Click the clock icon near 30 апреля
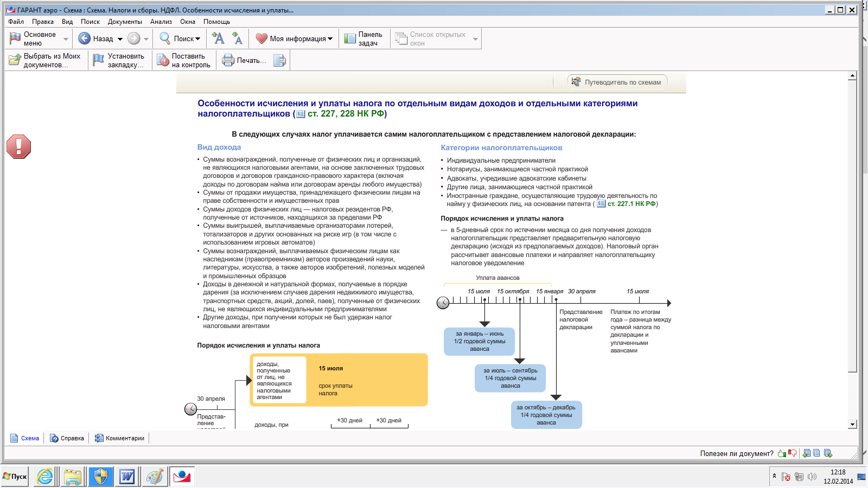The image size is (868, 488). pyautogui.click(x=191, y=409)
